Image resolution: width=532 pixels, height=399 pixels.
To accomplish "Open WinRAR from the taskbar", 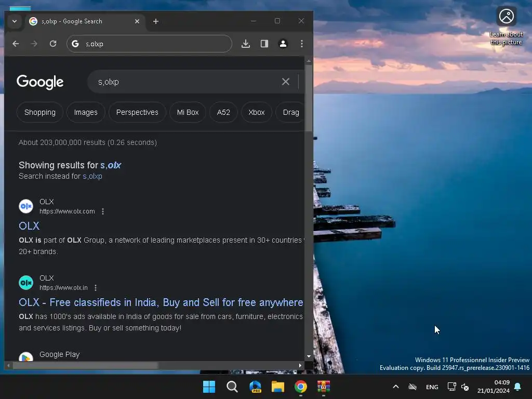I will [x=324, y=387].
